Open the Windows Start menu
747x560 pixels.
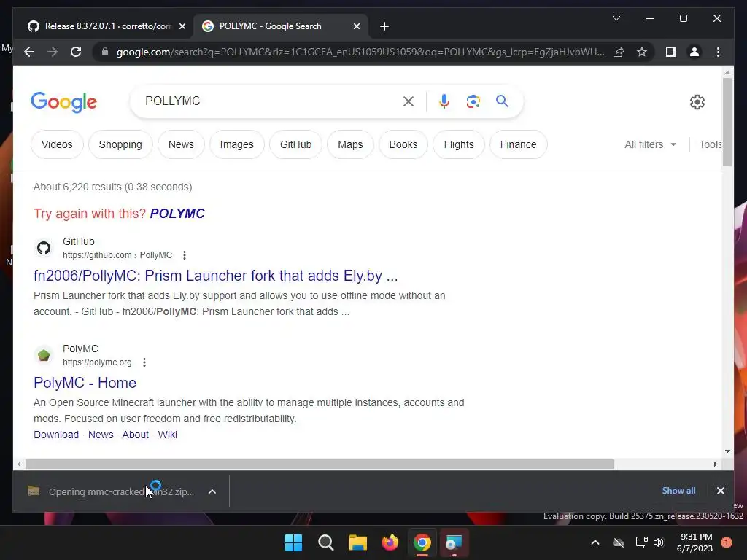[x=293, y=542]
